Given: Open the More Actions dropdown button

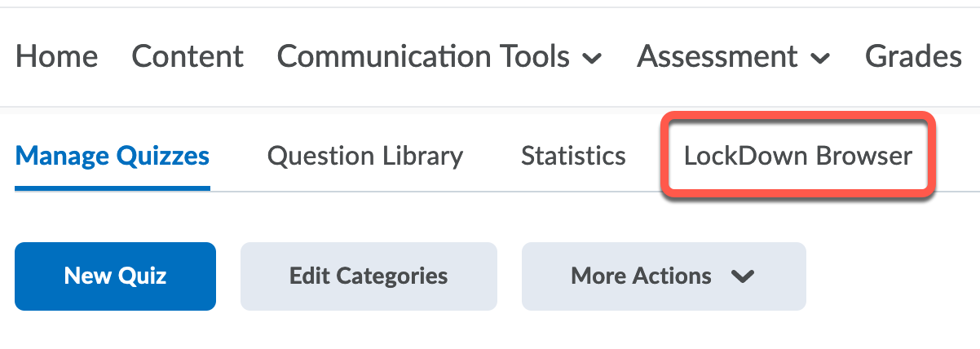Looking at the screenshot, I should tap(663, 276).
